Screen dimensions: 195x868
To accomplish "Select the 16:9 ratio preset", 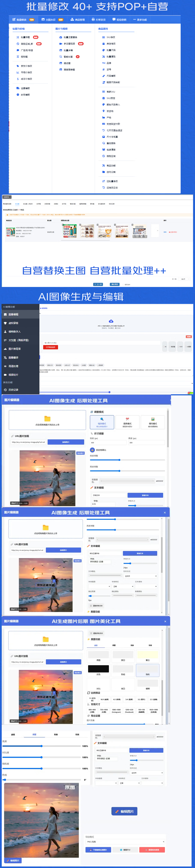I will 104,700.
